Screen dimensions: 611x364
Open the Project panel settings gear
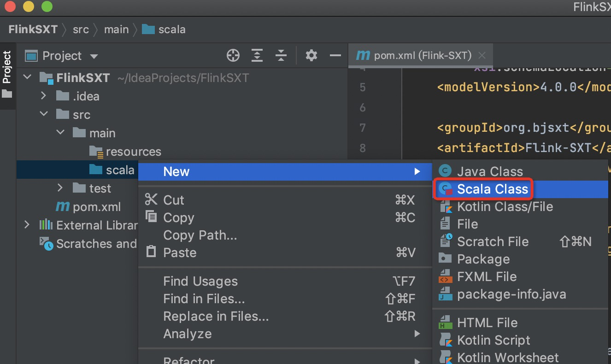click(x=311, y=56)
